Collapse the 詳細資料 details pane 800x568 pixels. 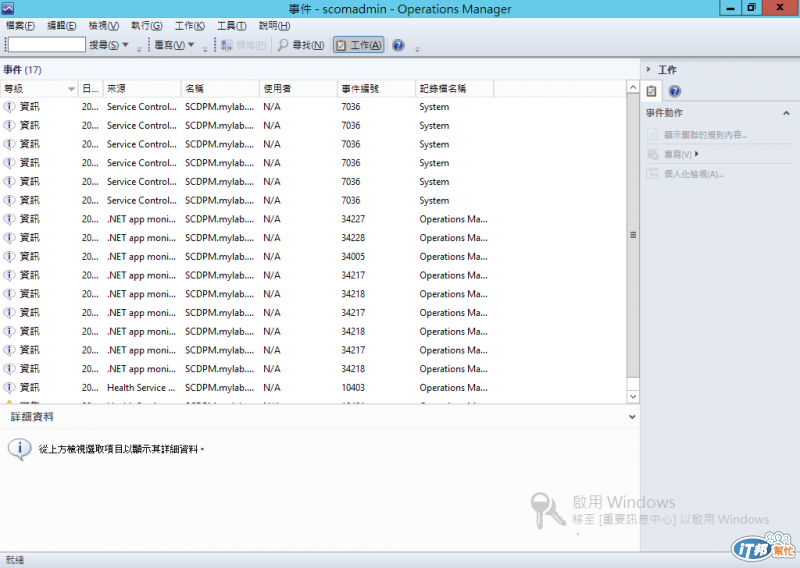pos(632,417)
